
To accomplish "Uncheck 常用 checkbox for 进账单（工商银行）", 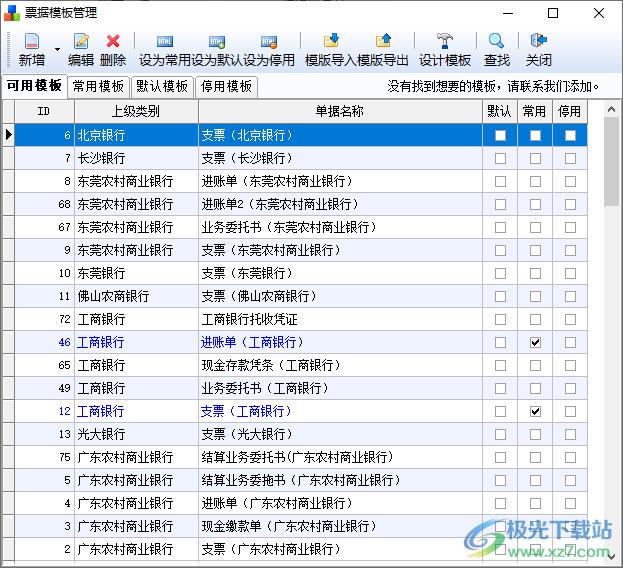I will 535,342.
